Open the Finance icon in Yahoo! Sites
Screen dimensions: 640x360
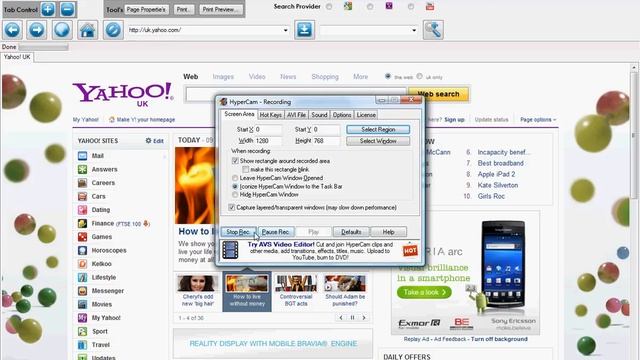tap(82, 223)
